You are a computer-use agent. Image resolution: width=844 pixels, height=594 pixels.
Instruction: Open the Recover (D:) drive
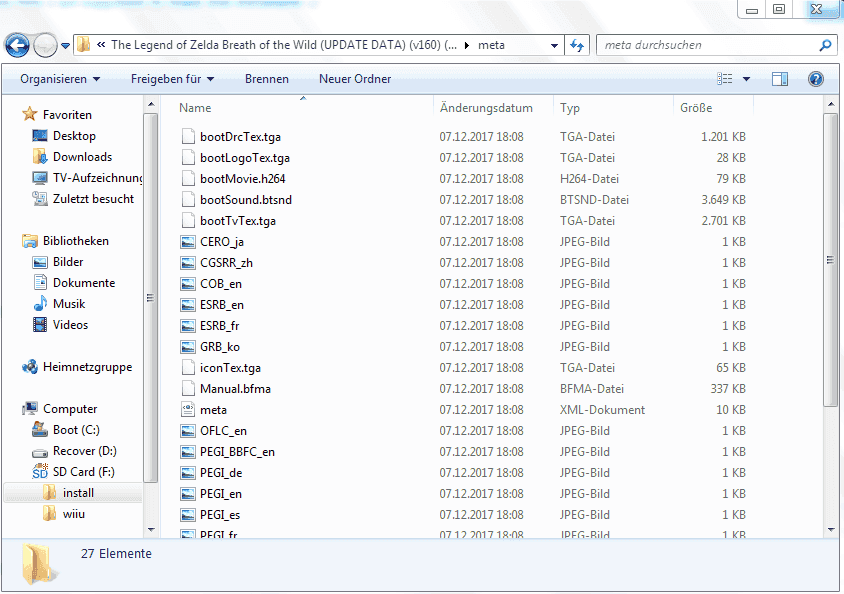click(x=84, y=451)
